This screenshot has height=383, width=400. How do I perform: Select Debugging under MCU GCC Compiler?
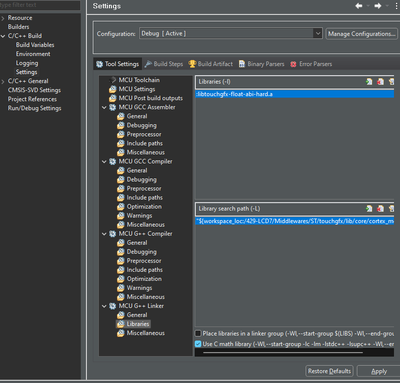(x=142, y=180)
